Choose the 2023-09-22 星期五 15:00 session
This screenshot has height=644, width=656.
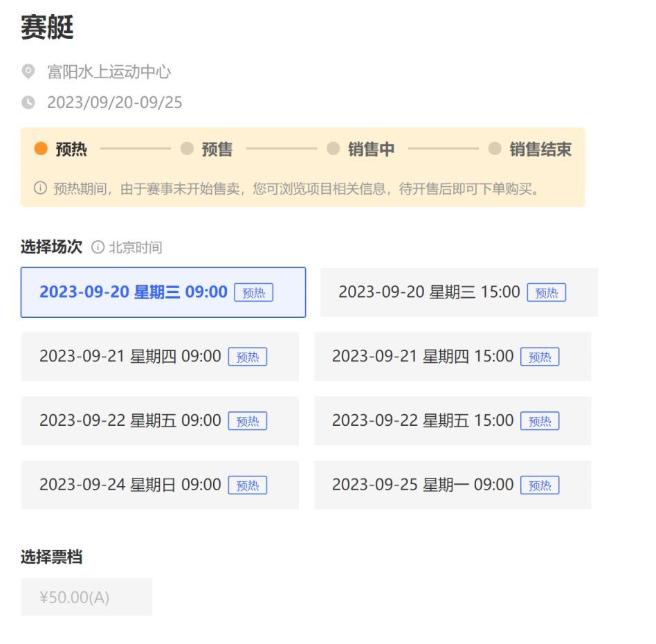click(x=453, y=421)
